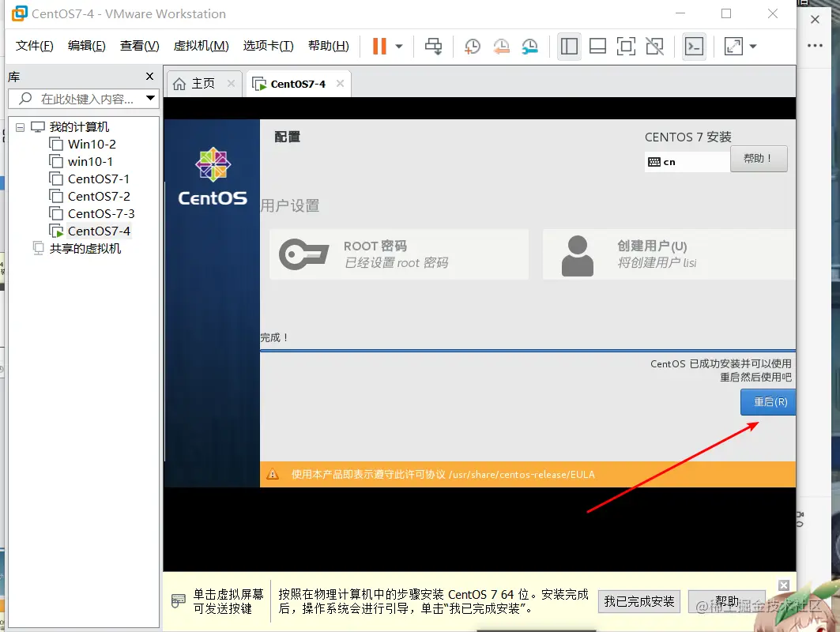Close the 库 library panel
Viewport: 840px width, 632px height.
(150, 77)
